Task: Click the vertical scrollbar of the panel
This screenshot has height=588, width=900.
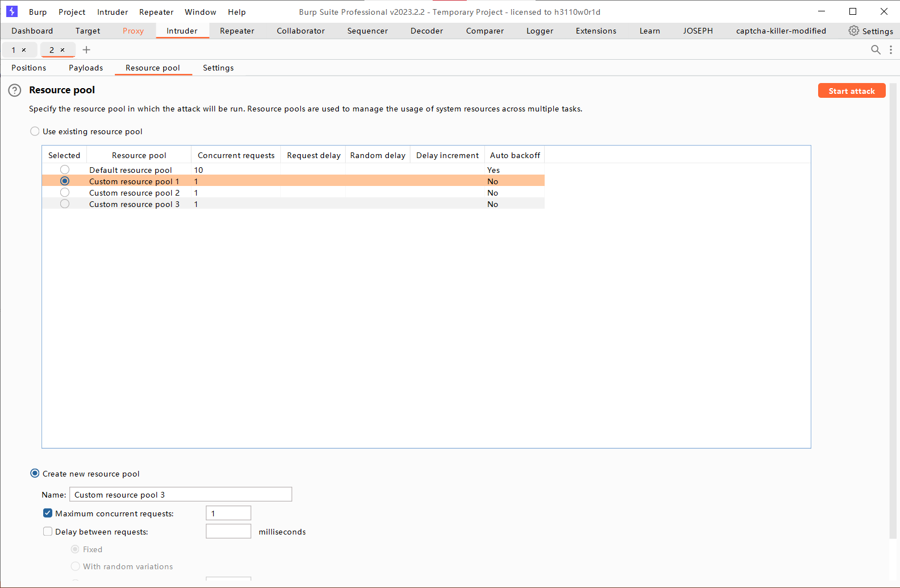Action: pyautogui.click(x=893, y=310)
